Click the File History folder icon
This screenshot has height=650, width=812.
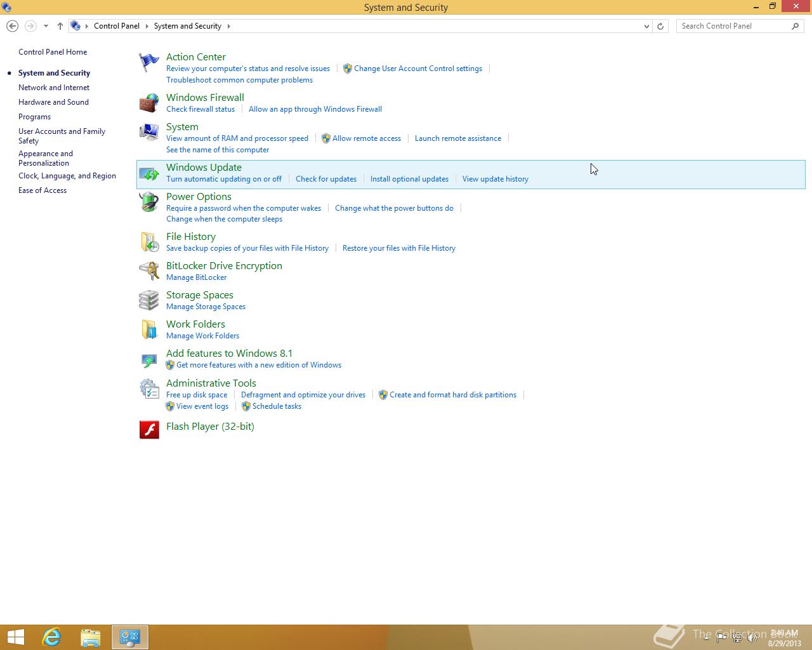[149, 242]
